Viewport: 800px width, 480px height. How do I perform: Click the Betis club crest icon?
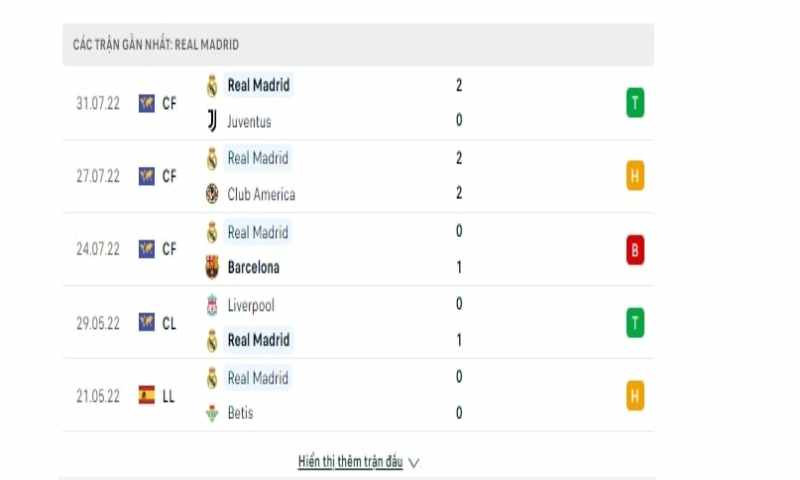tap(211, 413)
